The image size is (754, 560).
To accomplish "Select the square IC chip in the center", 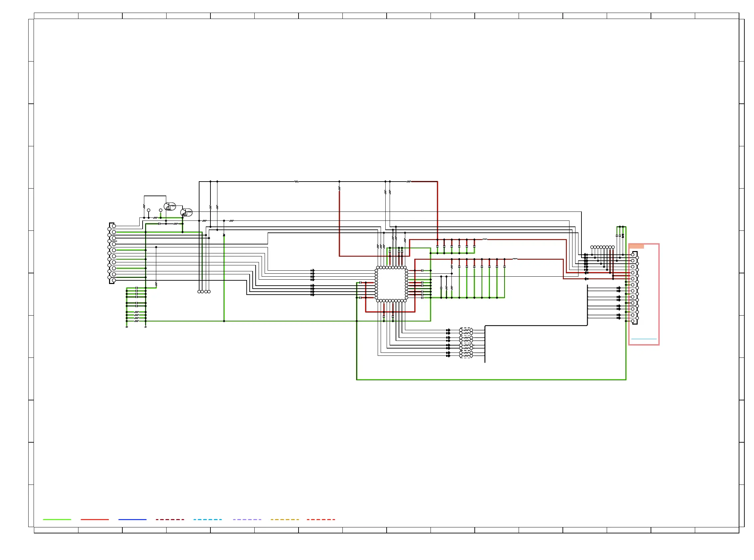I will pos(391,284).
